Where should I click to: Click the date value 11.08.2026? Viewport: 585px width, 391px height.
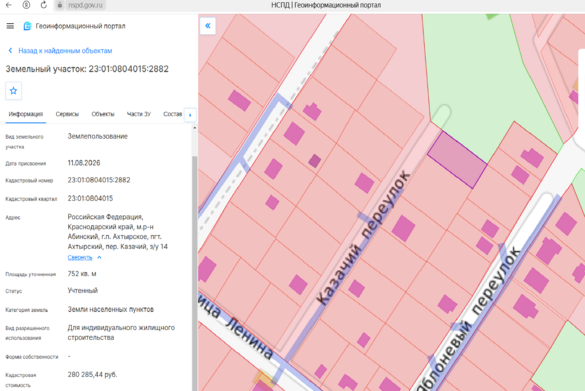coord(84,163)
